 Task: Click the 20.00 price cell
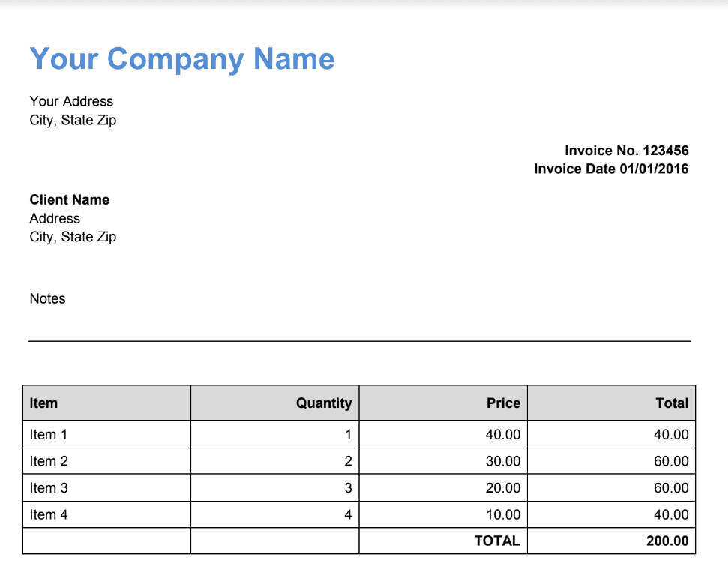[x=502, y=488]
